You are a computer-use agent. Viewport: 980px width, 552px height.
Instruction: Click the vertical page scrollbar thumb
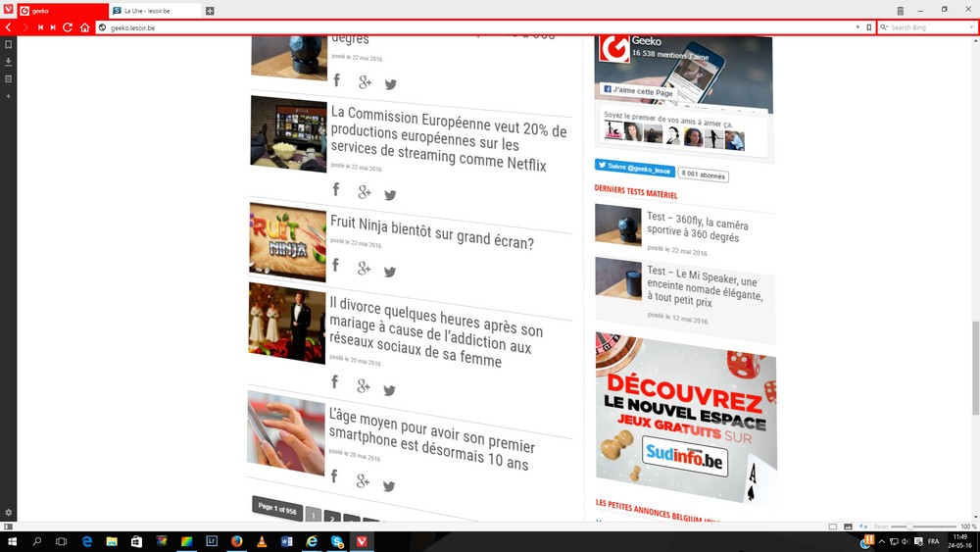975,367
